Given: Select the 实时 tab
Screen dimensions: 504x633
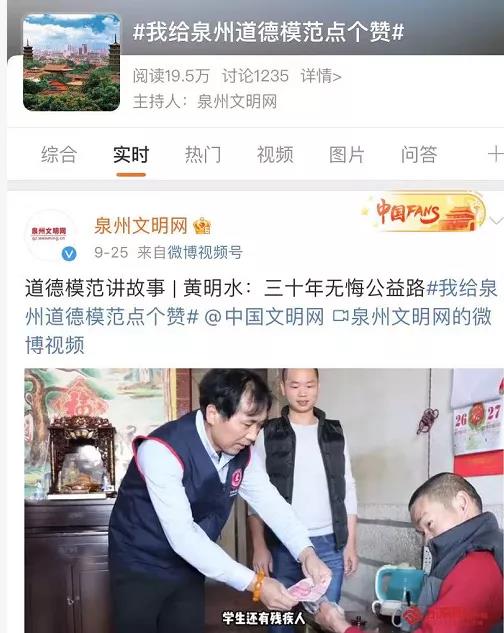Looking at the screenshot, I should (131, 155).
